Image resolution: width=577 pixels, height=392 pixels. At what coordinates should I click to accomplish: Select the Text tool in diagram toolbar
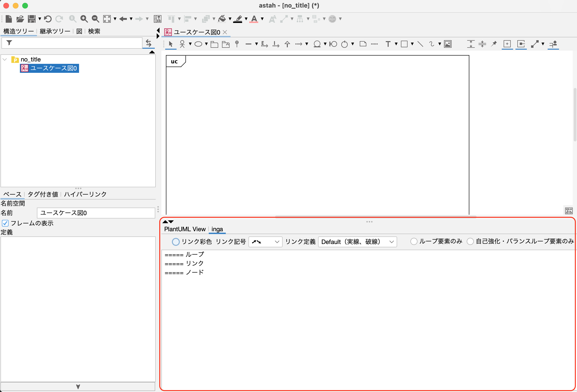pyautogui.click(x=388, y=44)
